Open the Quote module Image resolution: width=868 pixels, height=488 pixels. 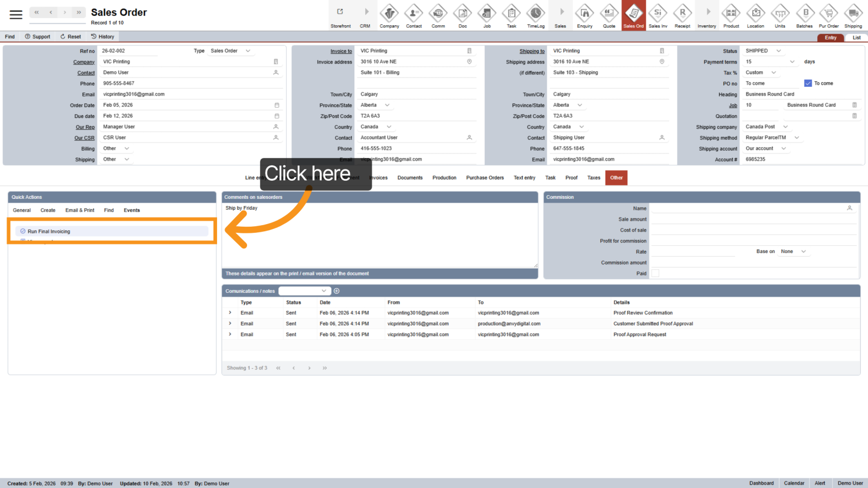click(x=609, y=15)
